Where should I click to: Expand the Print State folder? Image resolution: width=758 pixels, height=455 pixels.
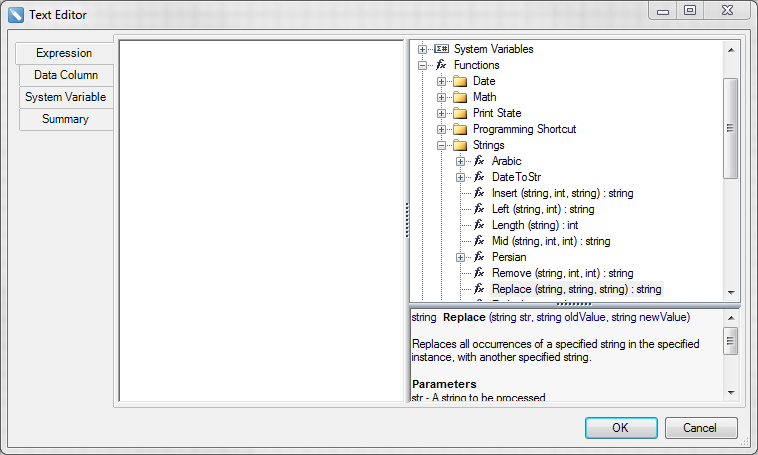(x=441, y=113)
